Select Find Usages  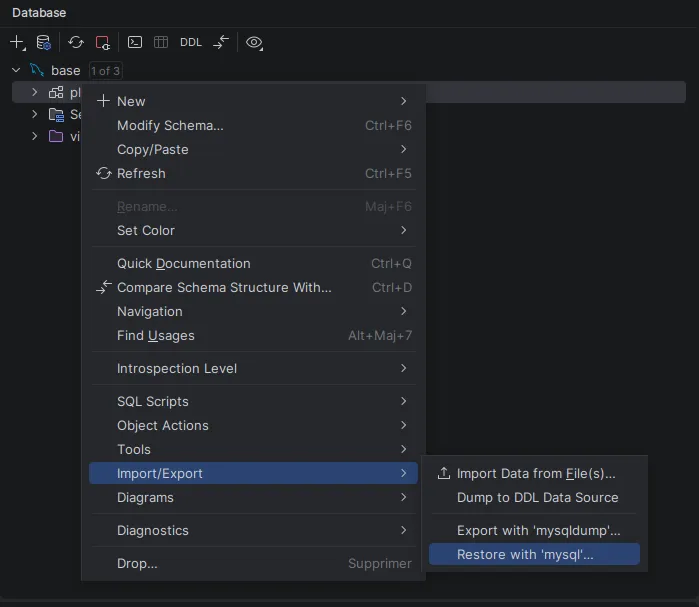tap(253, 336)
